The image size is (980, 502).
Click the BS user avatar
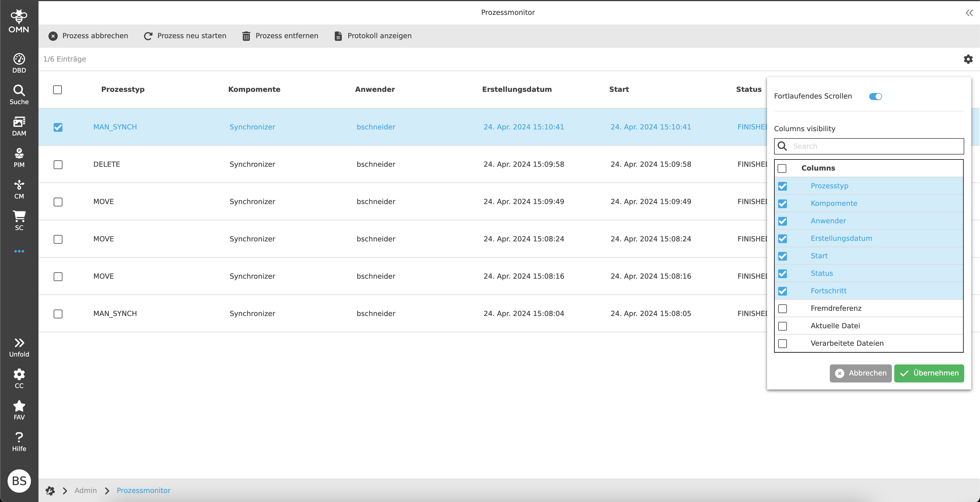click(x=19, y=481)
